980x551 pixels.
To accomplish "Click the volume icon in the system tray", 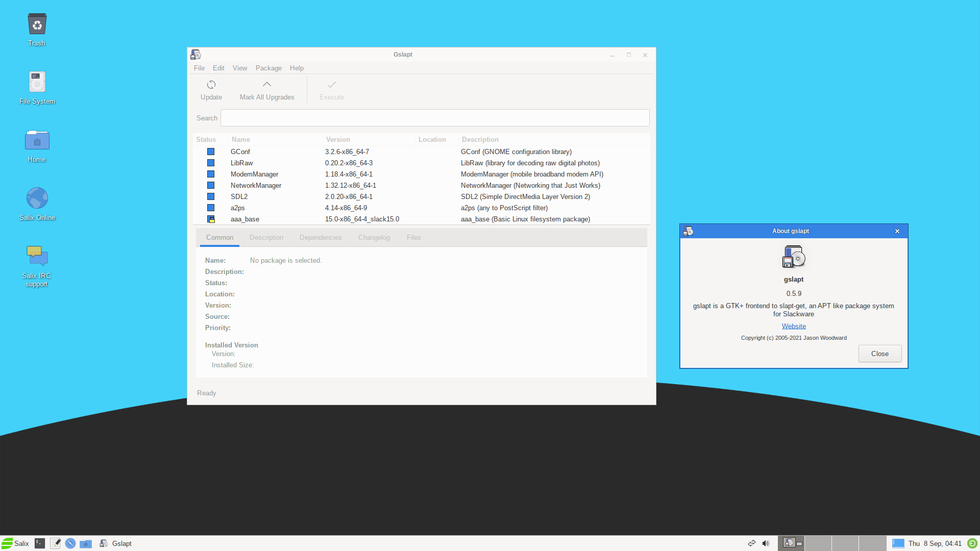I will point(766,543).
